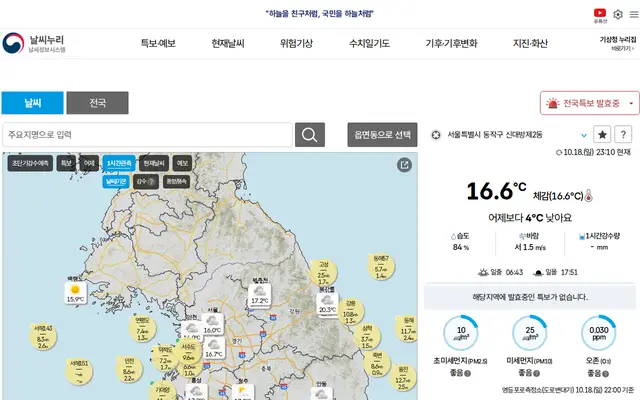640x400 pixels.
Task: Toggle the 특보 map layer
Action: pyautogui.click(x=66, y=163)
